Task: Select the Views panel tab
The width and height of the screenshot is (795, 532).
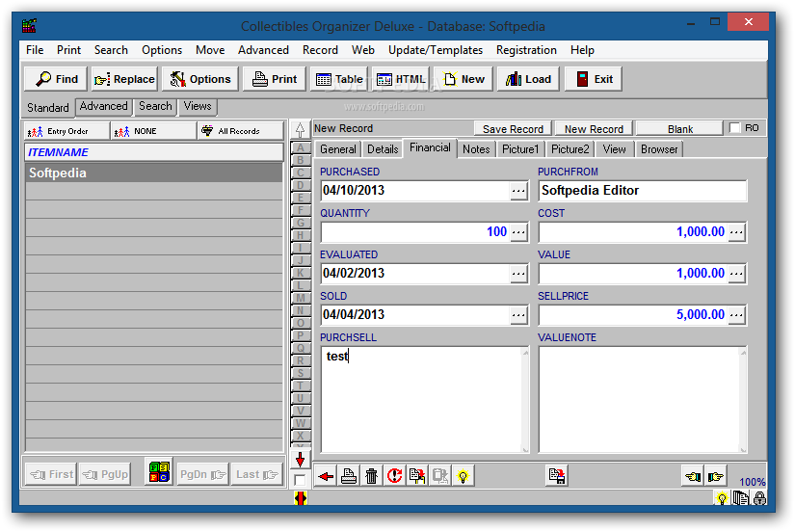Action: click(x=198, y=107)
